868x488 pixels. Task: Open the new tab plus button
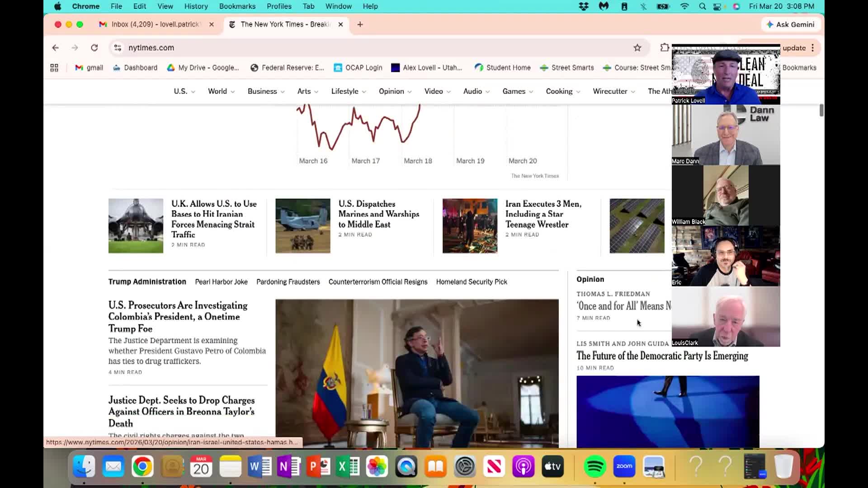point(360,24)
